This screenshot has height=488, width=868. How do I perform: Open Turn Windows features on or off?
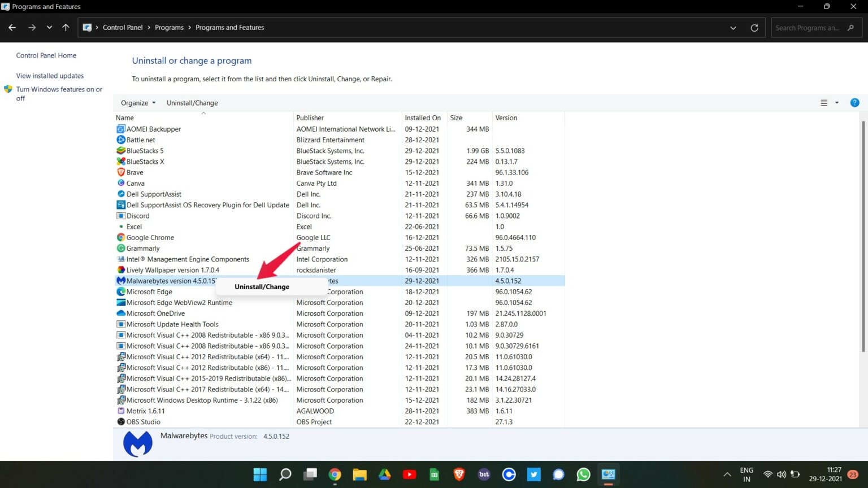coord(59,93)
